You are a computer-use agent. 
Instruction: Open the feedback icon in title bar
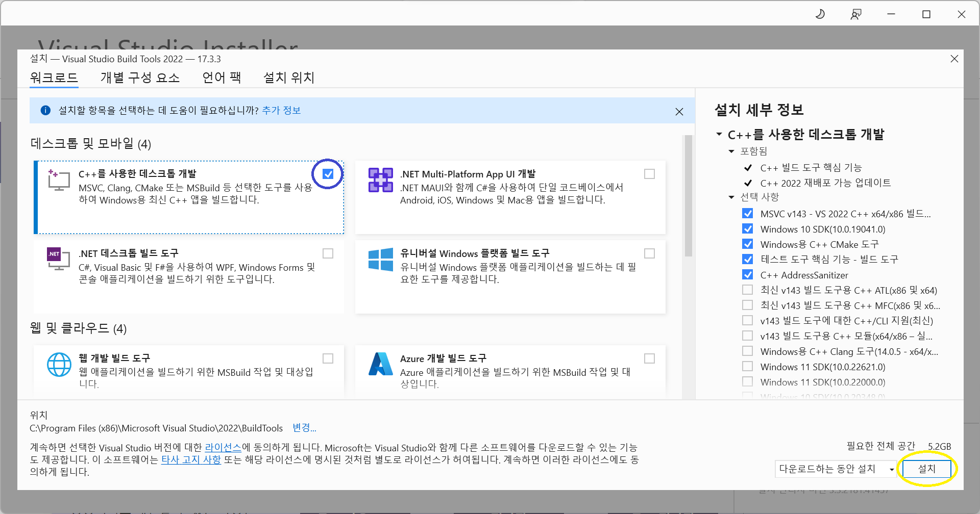[856, 14]
